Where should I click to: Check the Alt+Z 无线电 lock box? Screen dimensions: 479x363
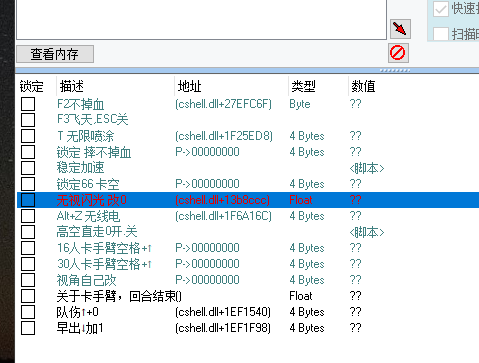coord(28,216)
